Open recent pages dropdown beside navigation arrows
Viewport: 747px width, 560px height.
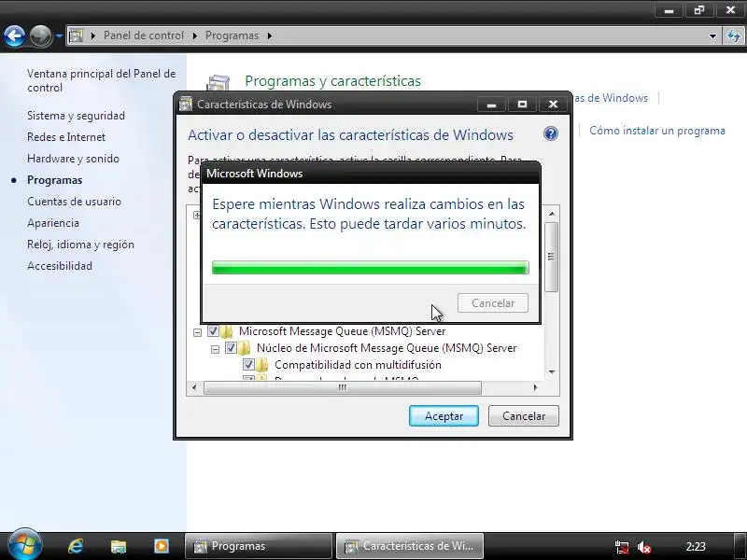(59, 35)
